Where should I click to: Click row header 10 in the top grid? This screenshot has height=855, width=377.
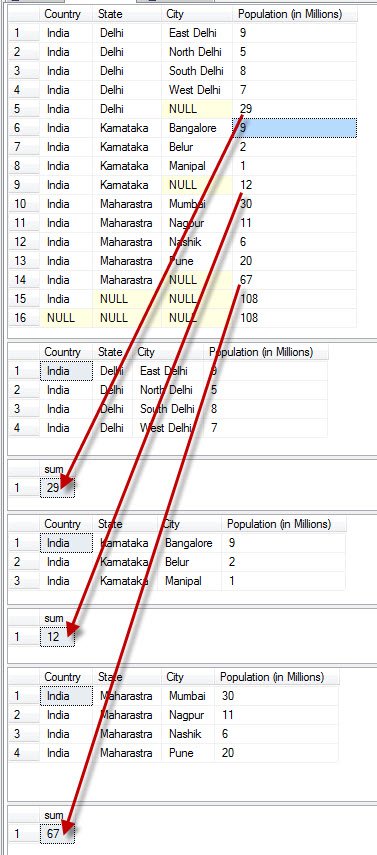(x=24, y=204)
